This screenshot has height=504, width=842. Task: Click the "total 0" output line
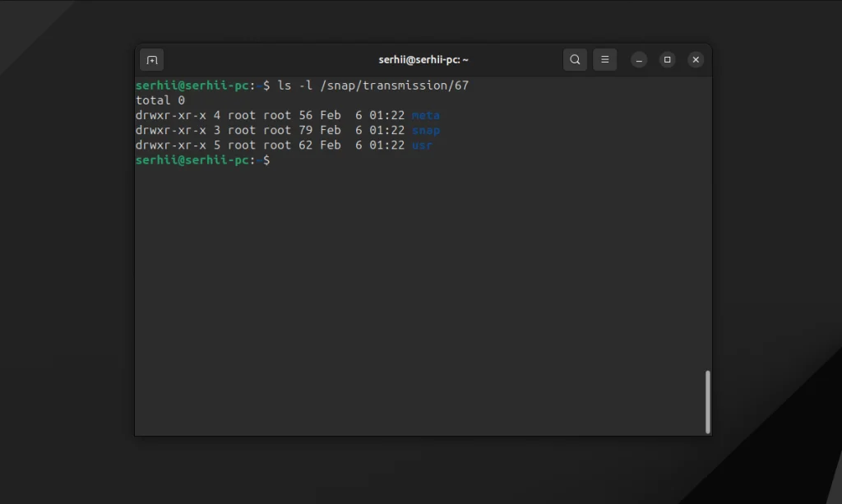(160, 100)
